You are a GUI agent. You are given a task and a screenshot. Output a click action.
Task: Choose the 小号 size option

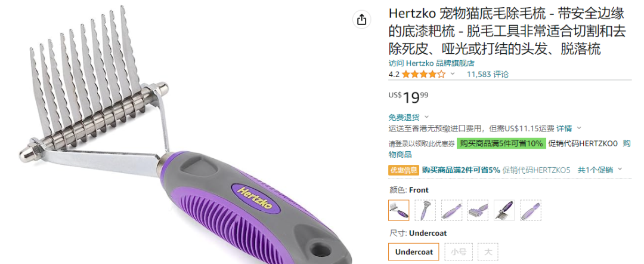tap(459, 251)
